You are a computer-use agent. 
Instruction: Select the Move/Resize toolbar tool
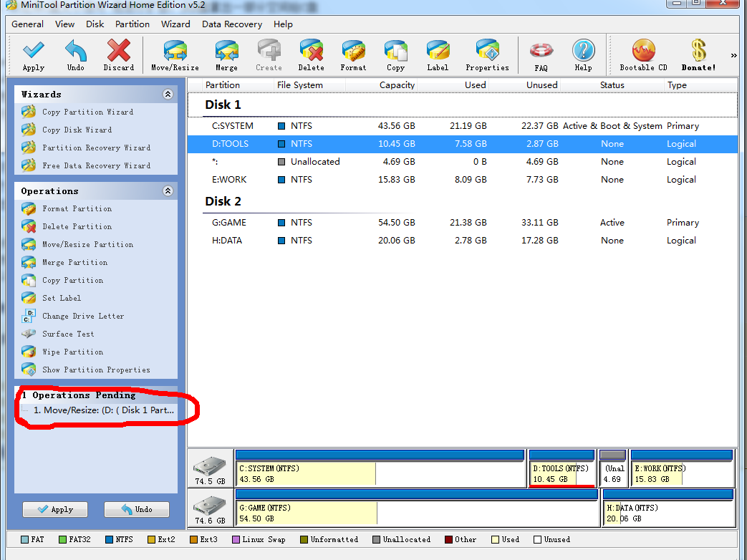click(175, 54)
